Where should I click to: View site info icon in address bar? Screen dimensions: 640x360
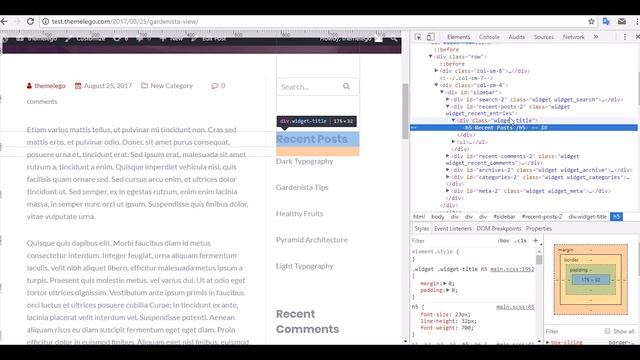tap(46, 22)
